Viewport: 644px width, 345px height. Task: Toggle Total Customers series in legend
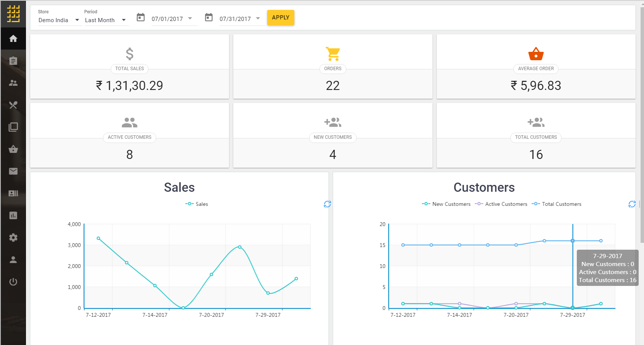(x=557, y=204)
